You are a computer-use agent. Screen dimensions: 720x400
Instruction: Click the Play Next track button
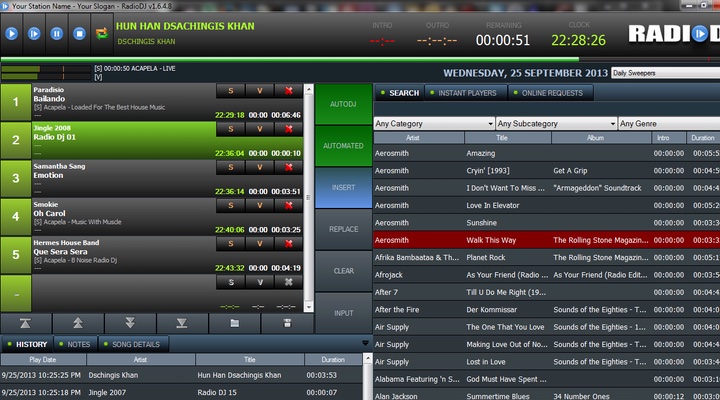(34, 34)
